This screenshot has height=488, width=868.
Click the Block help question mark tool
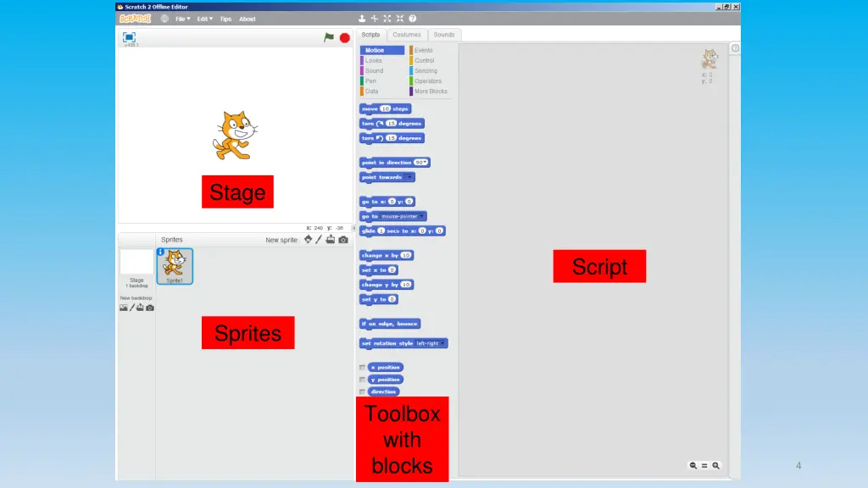pos(413,19)
